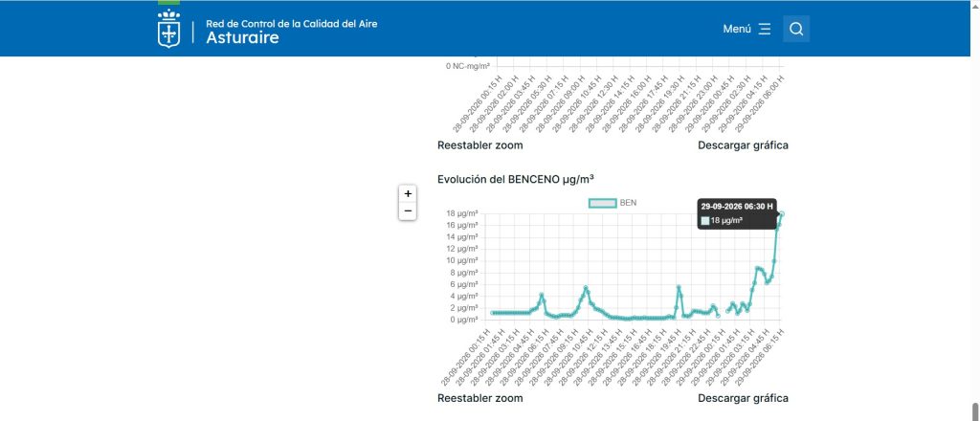Click Reestabler zoom under benceno chart
Viewport: 980px width, 421px height.
(480, 398)
